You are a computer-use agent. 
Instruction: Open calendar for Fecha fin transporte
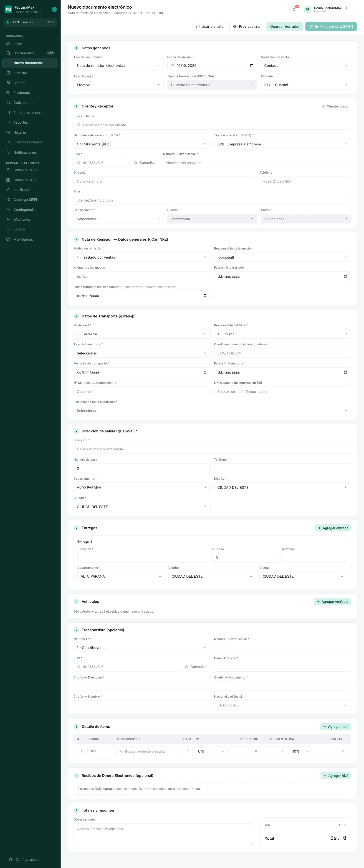click(345, 372)
